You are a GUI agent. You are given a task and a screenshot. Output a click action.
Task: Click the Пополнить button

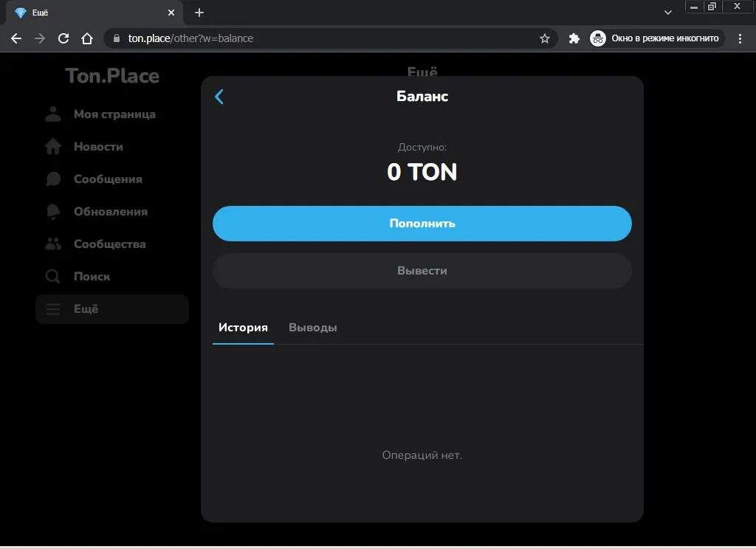[422, 224]
